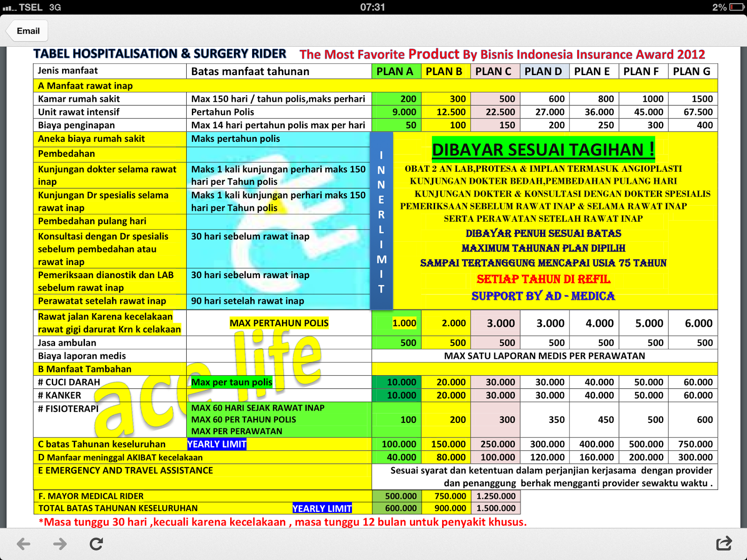747x560 pixels.
Task: Click the 1500 room rate for Plan G
Action: coord(693,99)
